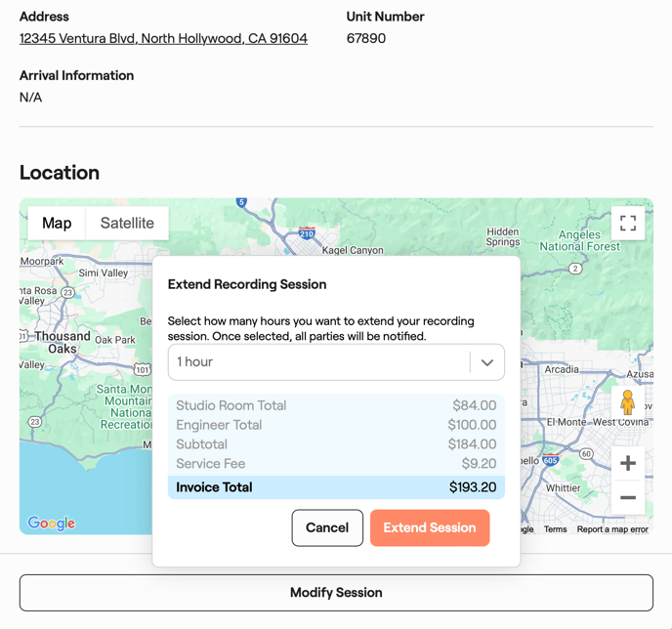Switch to Satellite map view
This screenshot has width=672, height=629.
127,223
